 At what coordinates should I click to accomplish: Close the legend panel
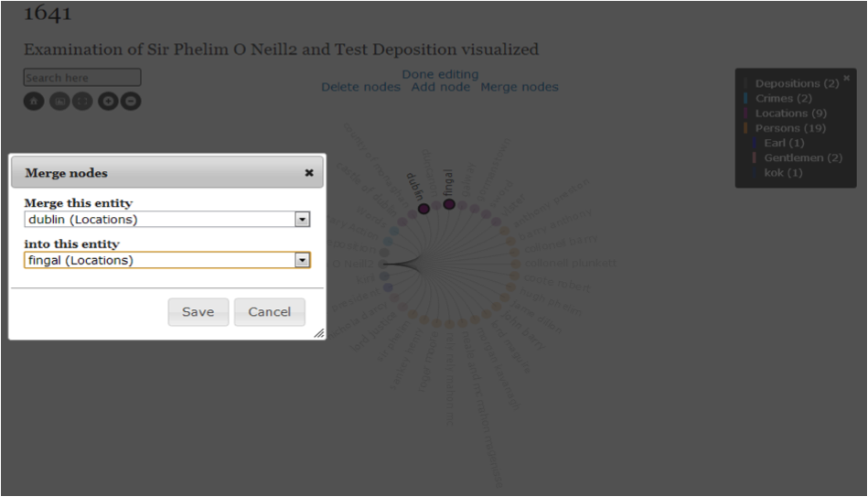click(846, 78)
